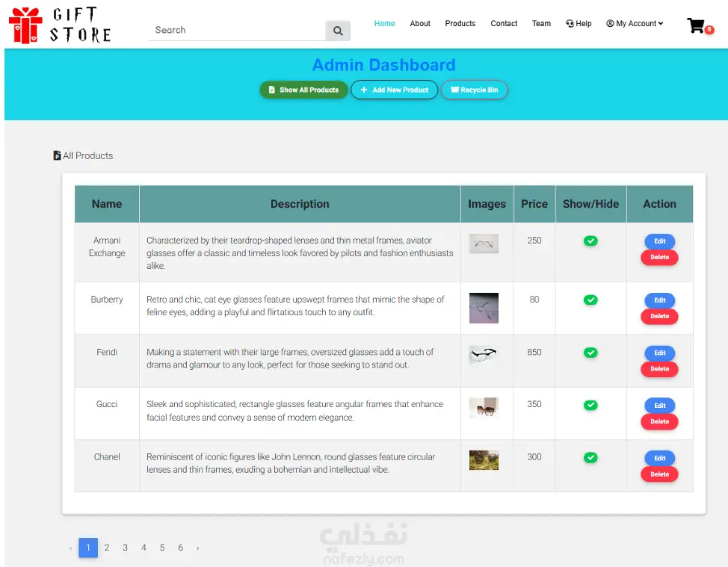
Task: Open the About nav link
Action: pos(420,23)
